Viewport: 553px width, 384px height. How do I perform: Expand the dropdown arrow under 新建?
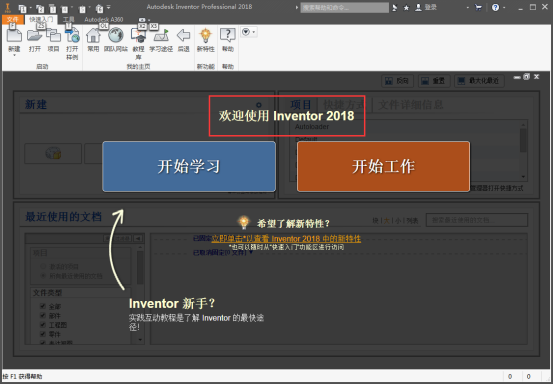tap(14, 55)
